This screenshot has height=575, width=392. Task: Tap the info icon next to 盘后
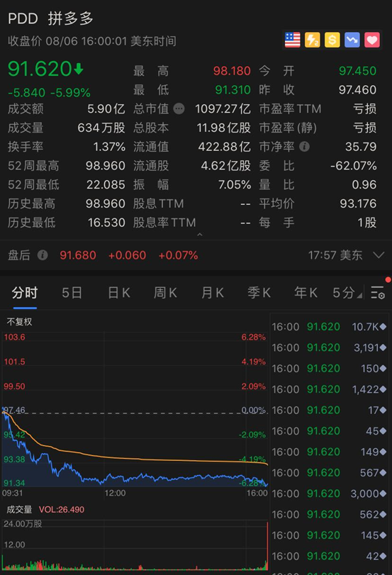click(x=43, y=255)
